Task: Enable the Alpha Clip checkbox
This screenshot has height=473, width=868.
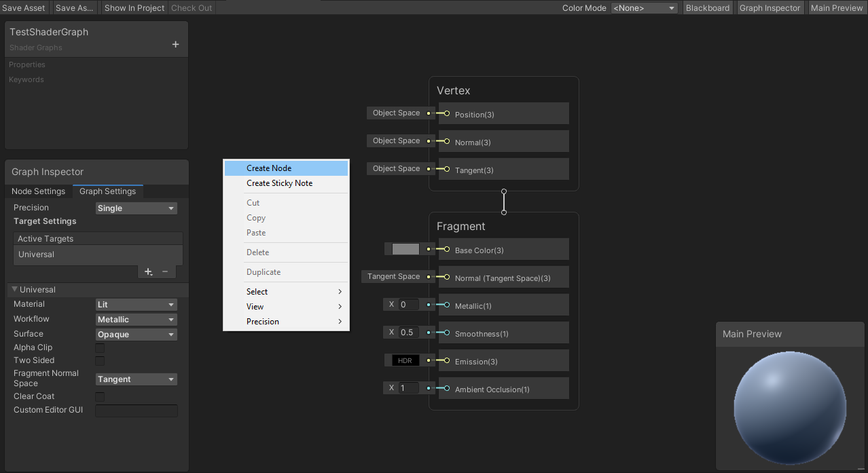Action: [x=100, y=348]
